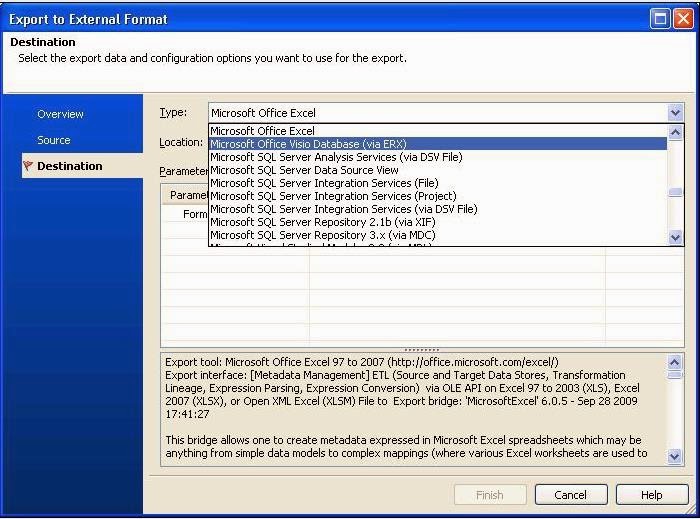
Task: Click the type list scrollbar thumb
Action: (675, 192)
